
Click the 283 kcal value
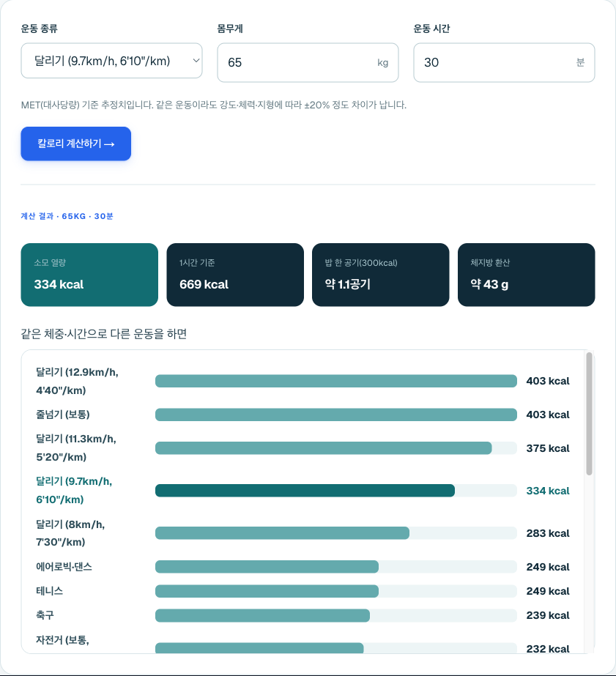click(548, 533)
